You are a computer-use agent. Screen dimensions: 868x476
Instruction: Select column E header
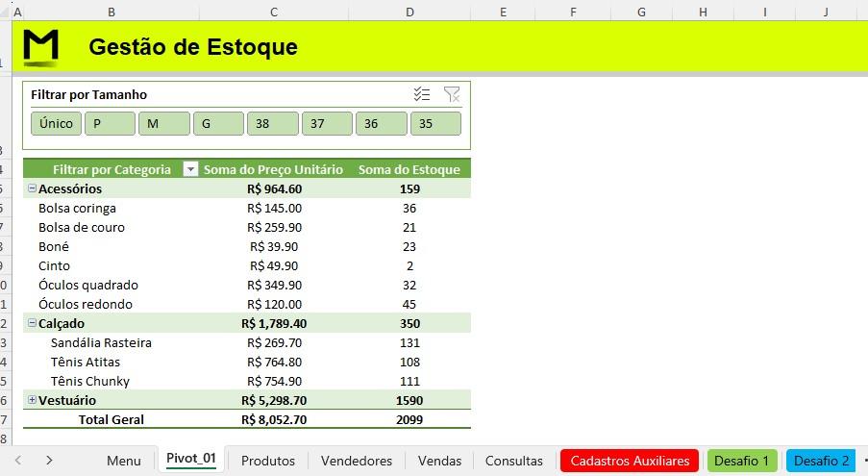pos(503,12)
